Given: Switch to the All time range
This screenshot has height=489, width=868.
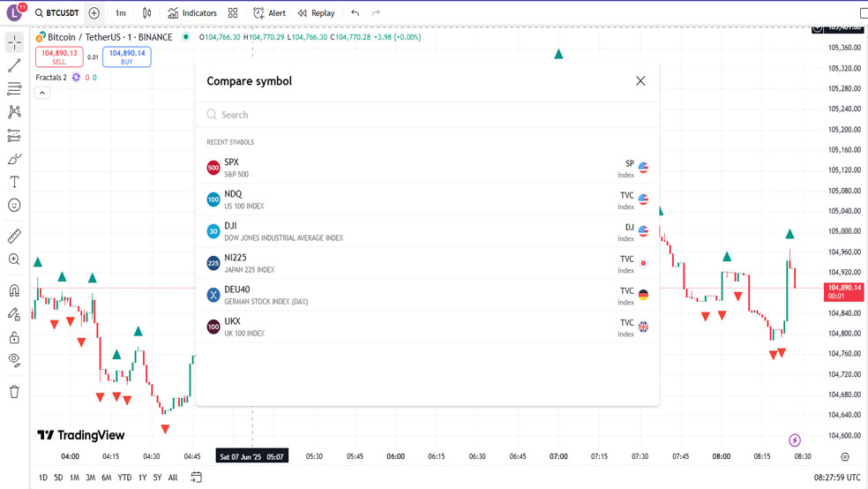Looking at the screenshot, I should [173, 478].
